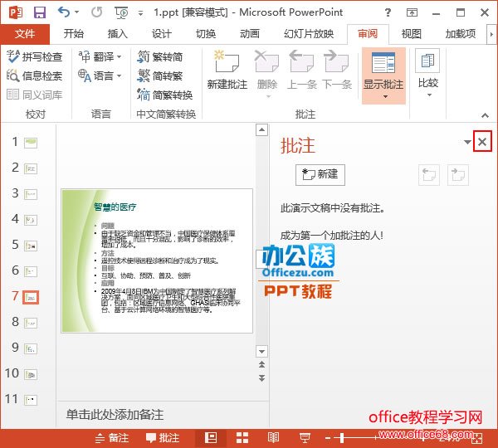Click scrollbar up arrow in slide area
Image resolution: width=498 pixels, height=448 pixels.
click(x=261, y=130)
